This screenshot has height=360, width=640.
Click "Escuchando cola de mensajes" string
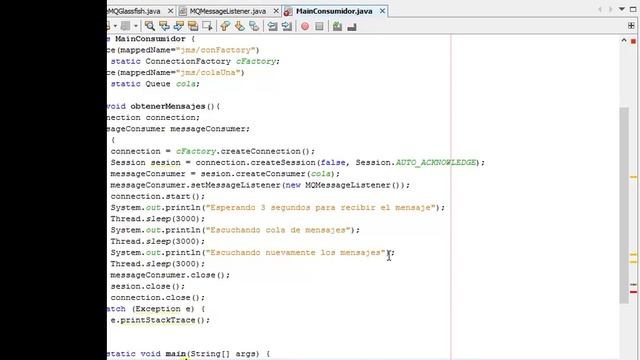pos(278,230)
